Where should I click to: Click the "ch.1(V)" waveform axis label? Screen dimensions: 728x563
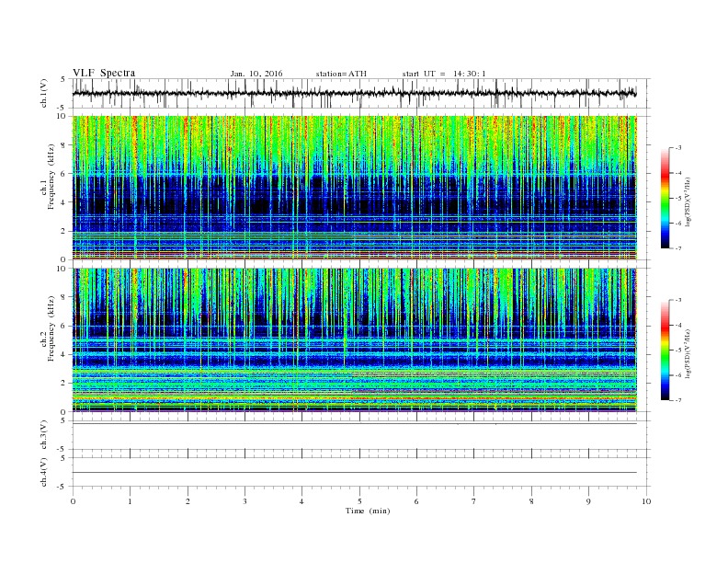tap(44, 93)
